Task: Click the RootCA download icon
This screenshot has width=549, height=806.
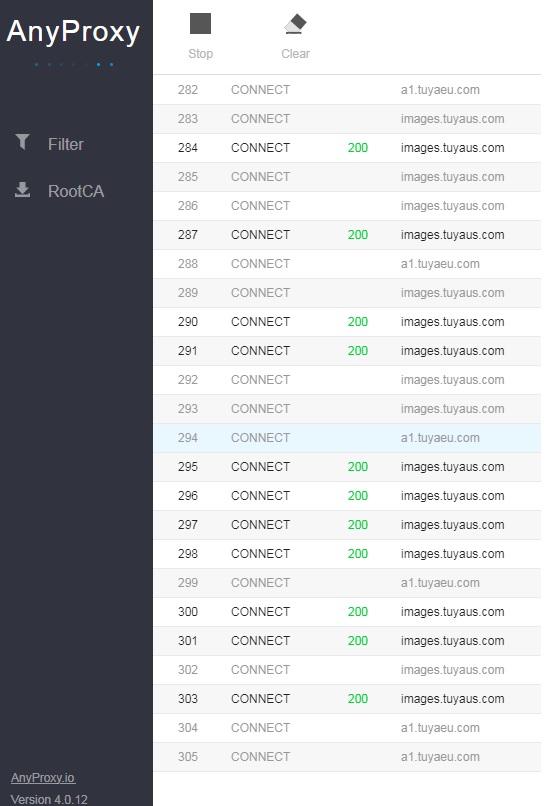Action: [23, 190]
